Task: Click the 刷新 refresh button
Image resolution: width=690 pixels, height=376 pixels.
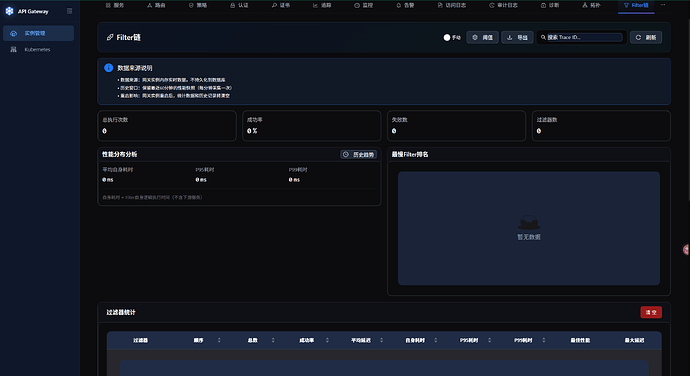Action: tap(646, 37)
